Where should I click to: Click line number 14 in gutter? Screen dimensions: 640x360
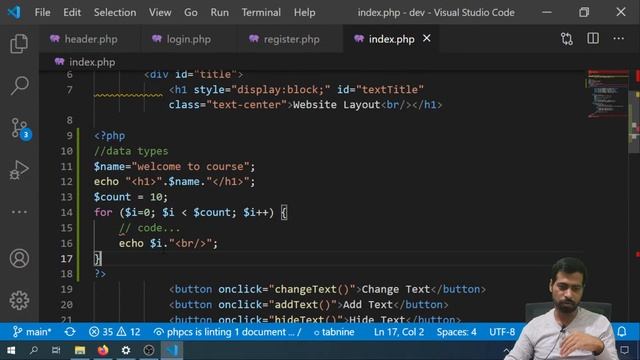67,213
